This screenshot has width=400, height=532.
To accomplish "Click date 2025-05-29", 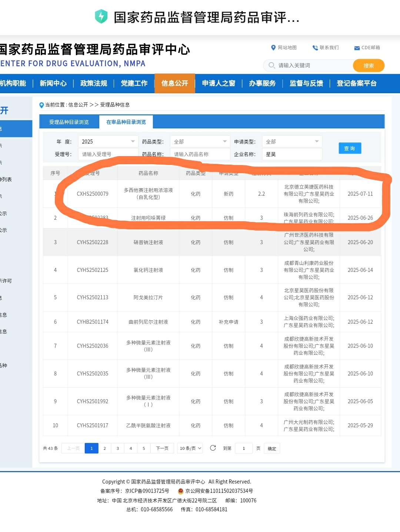I will [360, 425].
